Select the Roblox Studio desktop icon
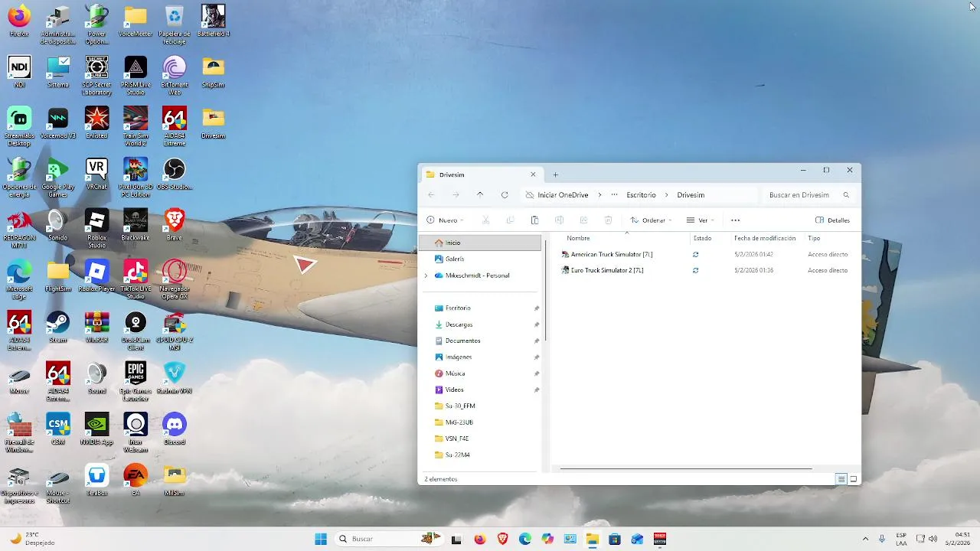The image size is (980, 551). tap(96, 228)
